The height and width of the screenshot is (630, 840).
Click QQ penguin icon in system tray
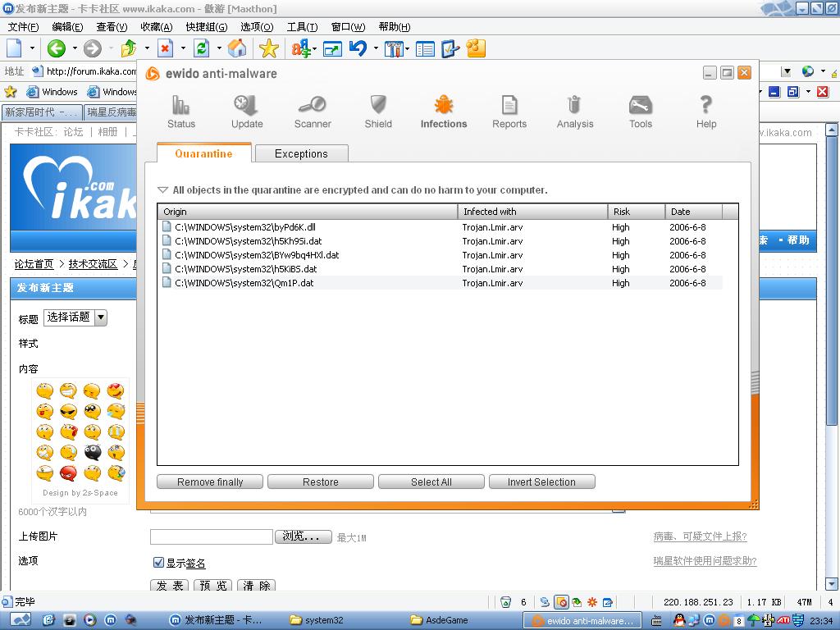point(679,620)
